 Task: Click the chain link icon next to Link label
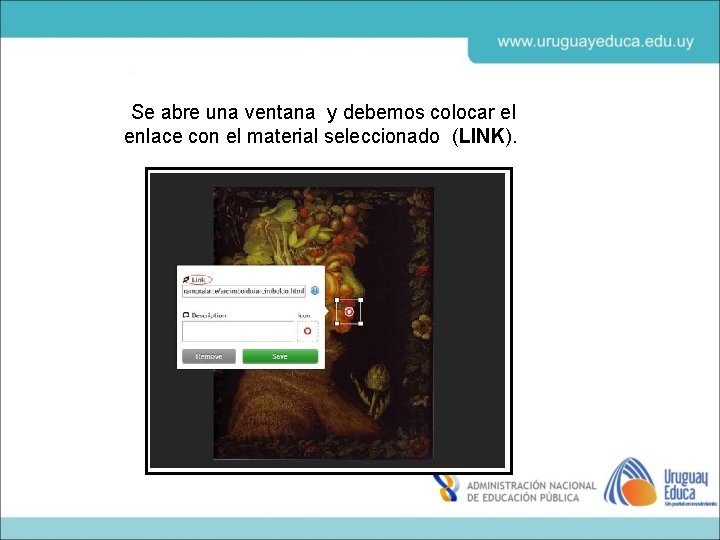point(186,279)
